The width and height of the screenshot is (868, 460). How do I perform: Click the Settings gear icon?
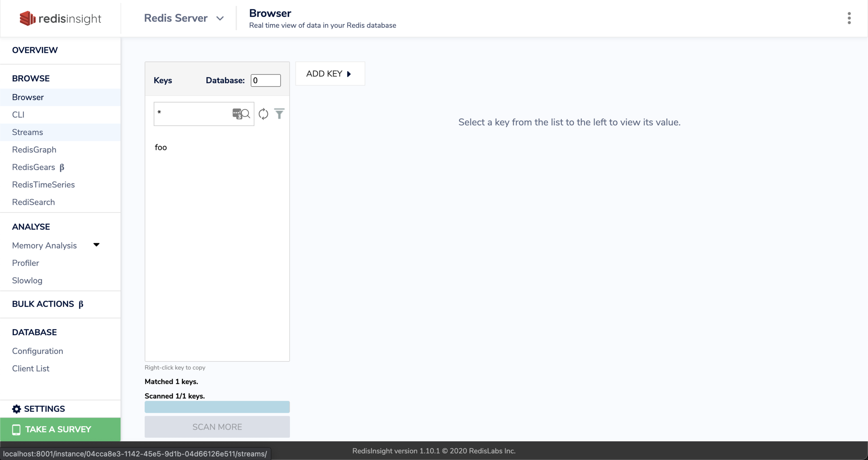pos(16,409)
